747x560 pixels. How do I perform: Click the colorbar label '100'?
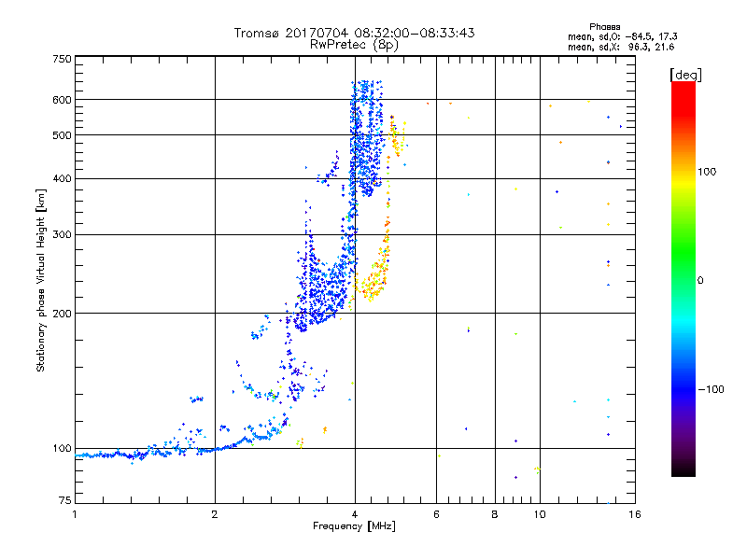(707, 172)
